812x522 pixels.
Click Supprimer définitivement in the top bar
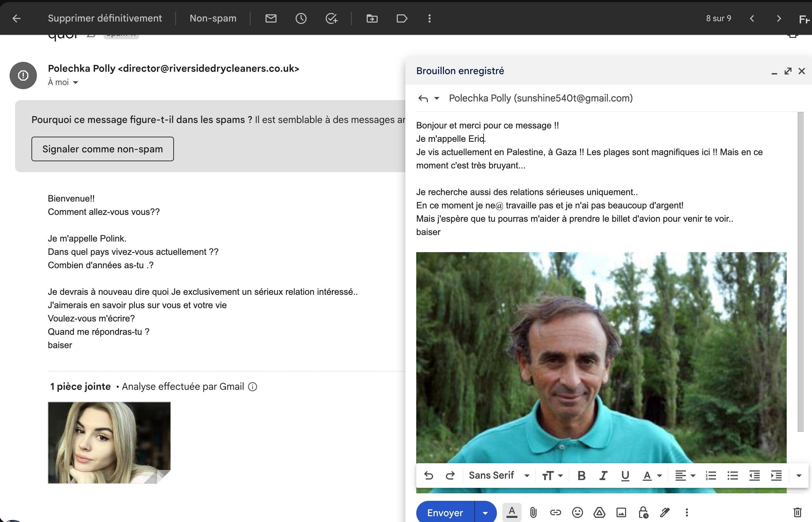click(x=105, y=18)
